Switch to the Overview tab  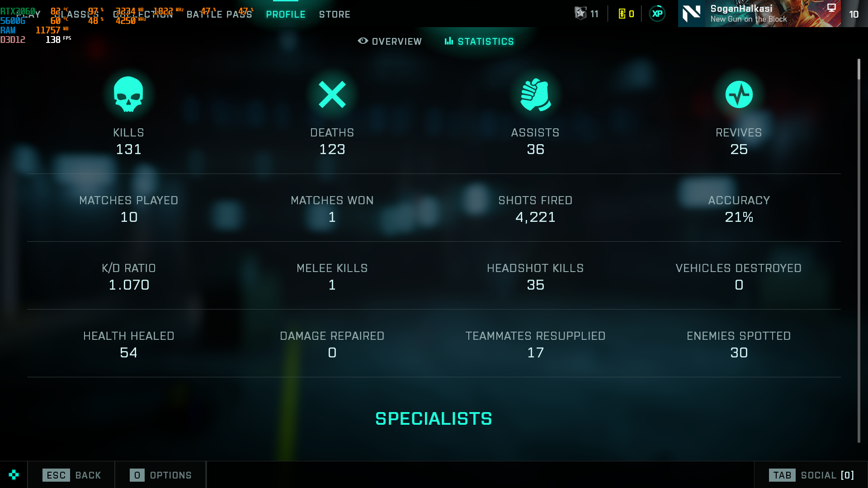coord(390,41)
